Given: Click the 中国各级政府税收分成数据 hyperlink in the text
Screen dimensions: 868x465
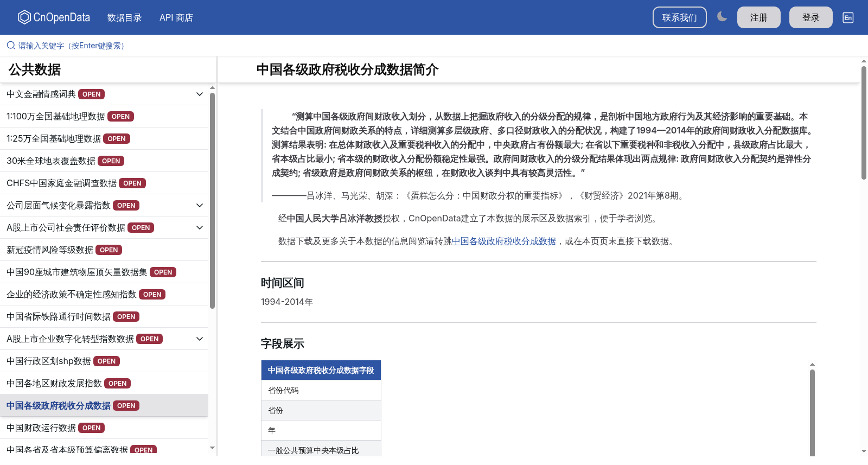Looking at the screenshot, I should 504,241.
